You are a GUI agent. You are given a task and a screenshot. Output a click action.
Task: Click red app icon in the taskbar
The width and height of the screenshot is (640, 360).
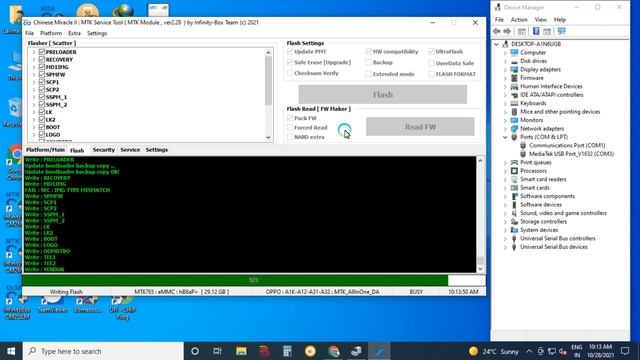(264, 351)
